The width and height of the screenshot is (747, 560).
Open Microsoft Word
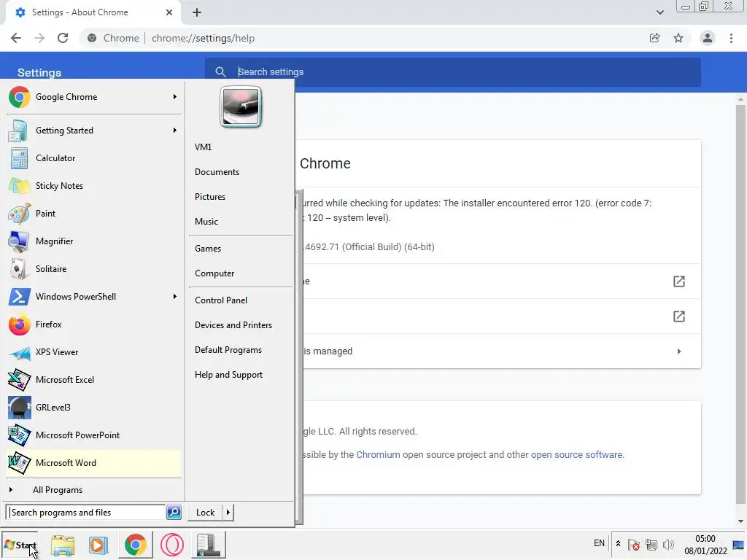pos(94,463)
